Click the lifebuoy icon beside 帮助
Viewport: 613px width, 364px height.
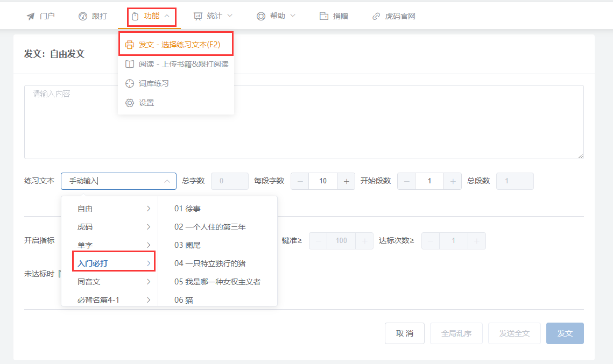tap(261, 16)
